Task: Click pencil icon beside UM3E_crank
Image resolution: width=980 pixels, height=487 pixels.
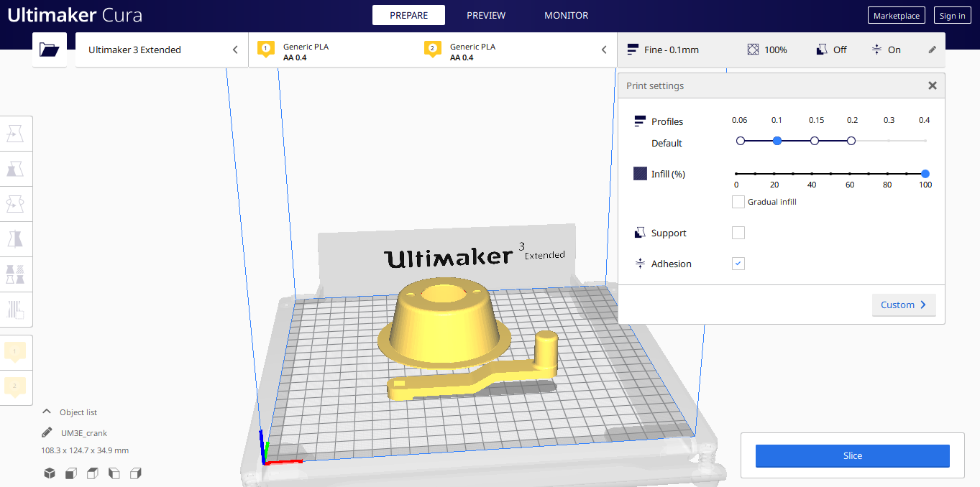Action: [x=47, y=432]
